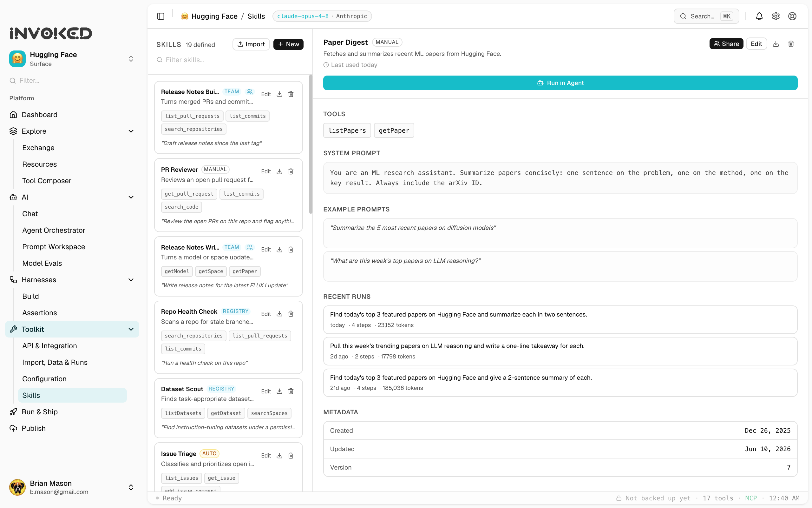This screenshot has height=508, width=812.
Task: Open Import, Data & Runs page
Action: click(55, 362)
